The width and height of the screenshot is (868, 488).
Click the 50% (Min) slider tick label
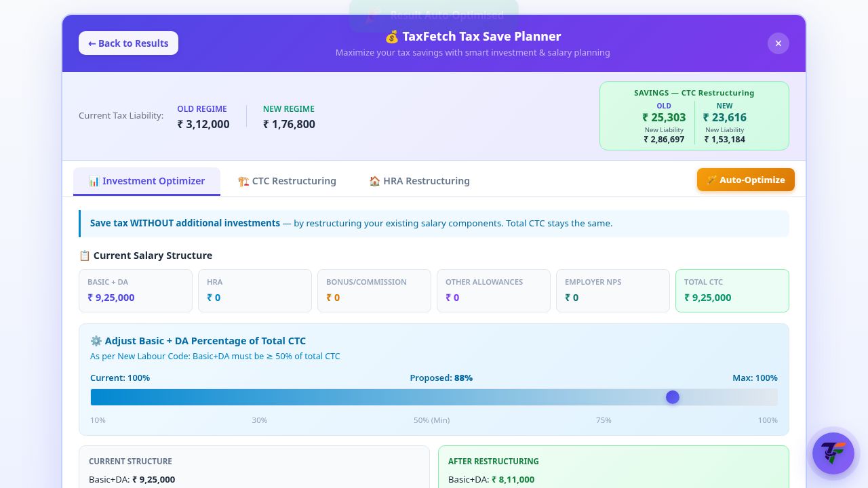[431, 420]
